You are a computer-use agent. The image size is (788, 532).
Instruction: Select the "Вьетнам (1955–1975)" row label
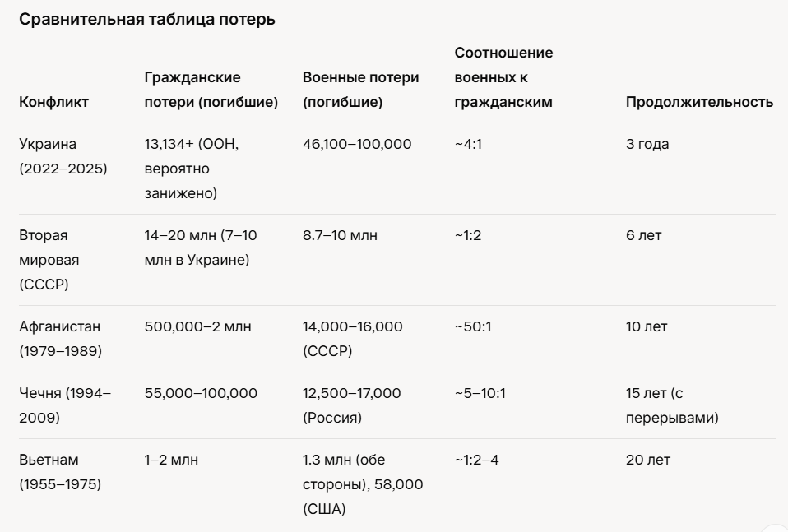(x=60, y=472)
